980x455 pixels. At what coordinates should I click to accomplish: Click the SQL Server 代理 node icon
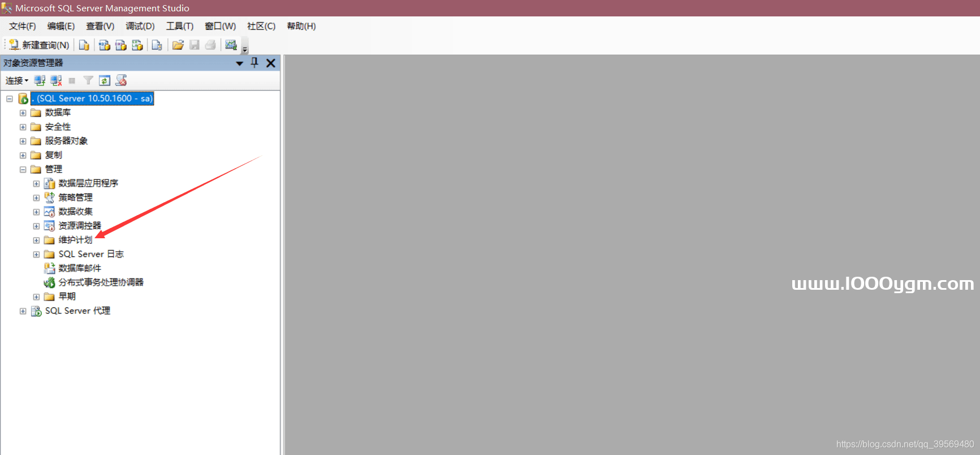point(36,311)
